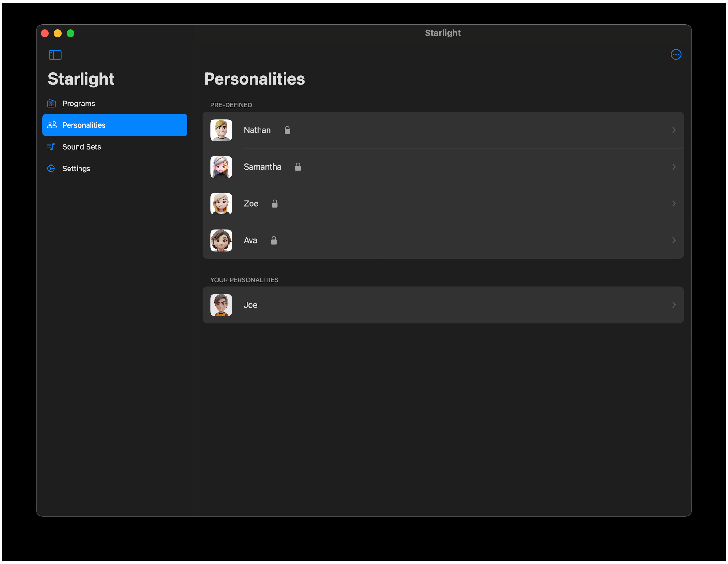The height and width of the screenshot is (564, 728).
Task: Click the lock icon beside Nathan
Action: (287, 130)
